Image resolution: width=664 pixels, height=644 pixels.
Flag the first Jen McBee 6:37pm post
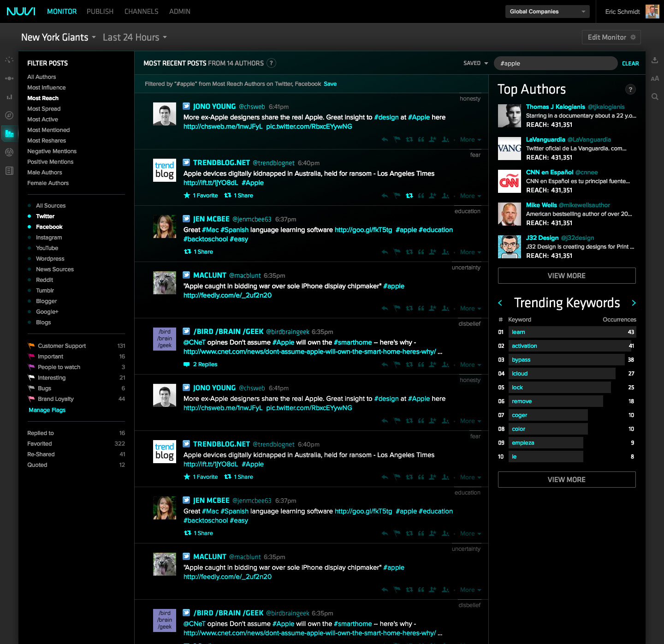coord(397,252)
